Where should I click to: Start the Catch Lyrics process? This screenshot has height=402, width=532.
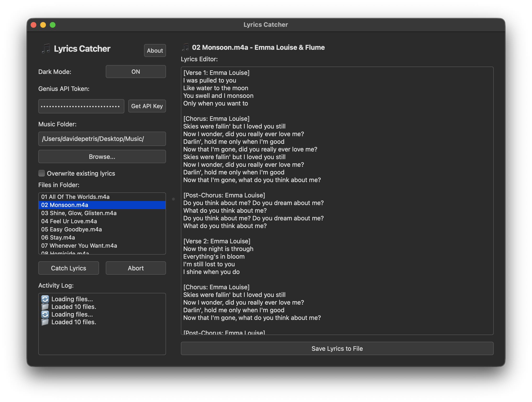[69, 268]
